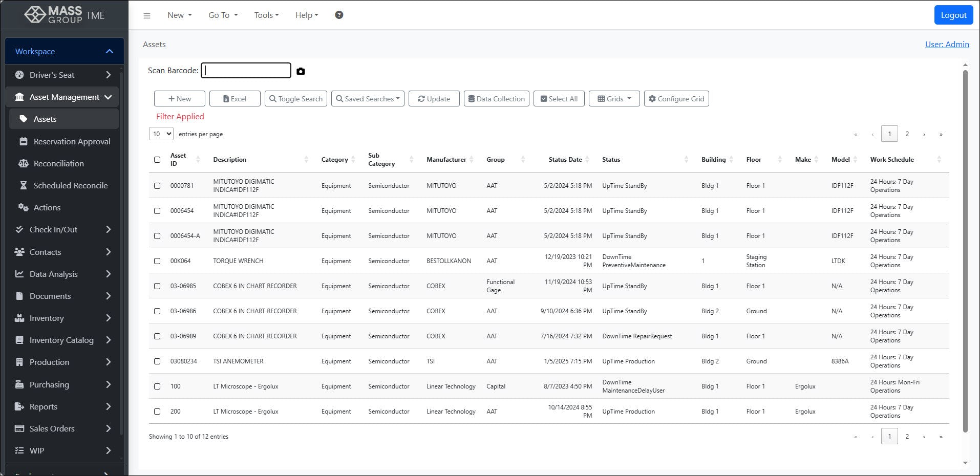This screenshot has width=980, height=476.
Task: Open the Driver's Seat section
Action: [53, 75]
